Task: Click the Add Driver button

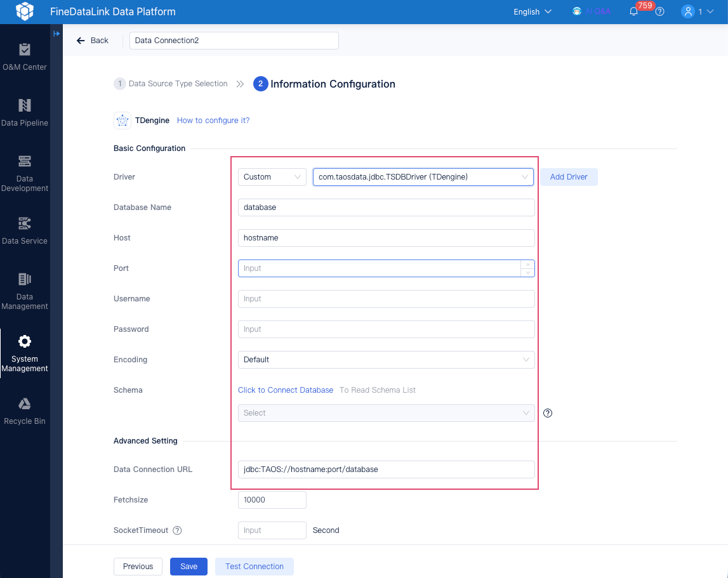Action: point(569,177)
